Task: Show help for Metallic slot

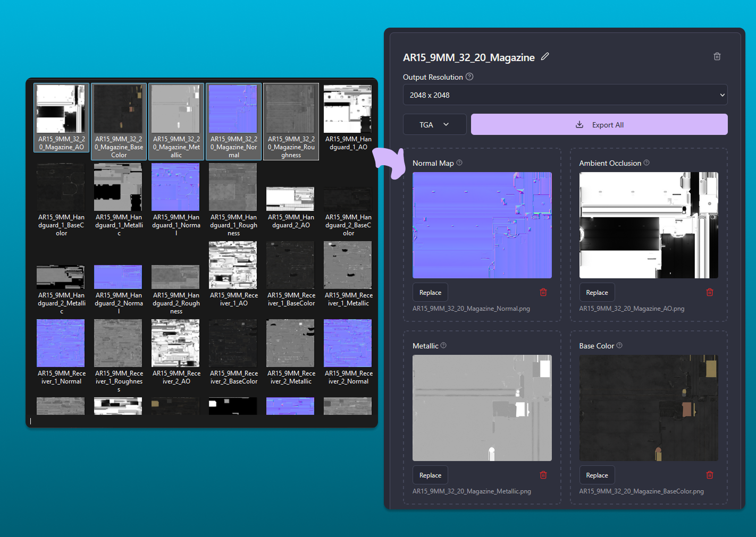Action: pos(443,345)
